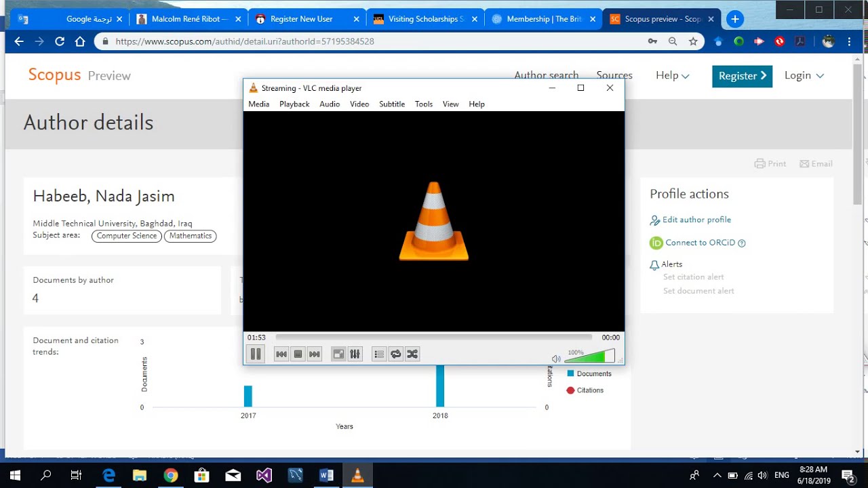
Task: Toggle VLC fullscreen video mode
Action: click(x=338, y=354)
